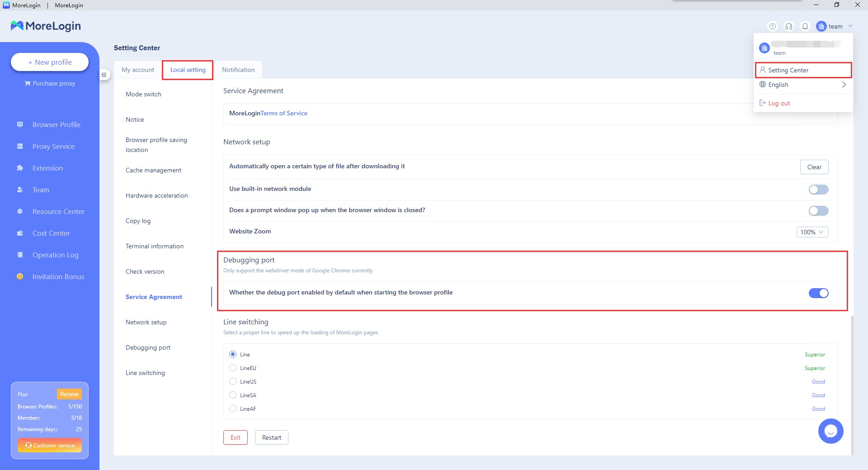Click the Renew plan button
This screenshot has width=868, height=470.
tap(69, 394)
